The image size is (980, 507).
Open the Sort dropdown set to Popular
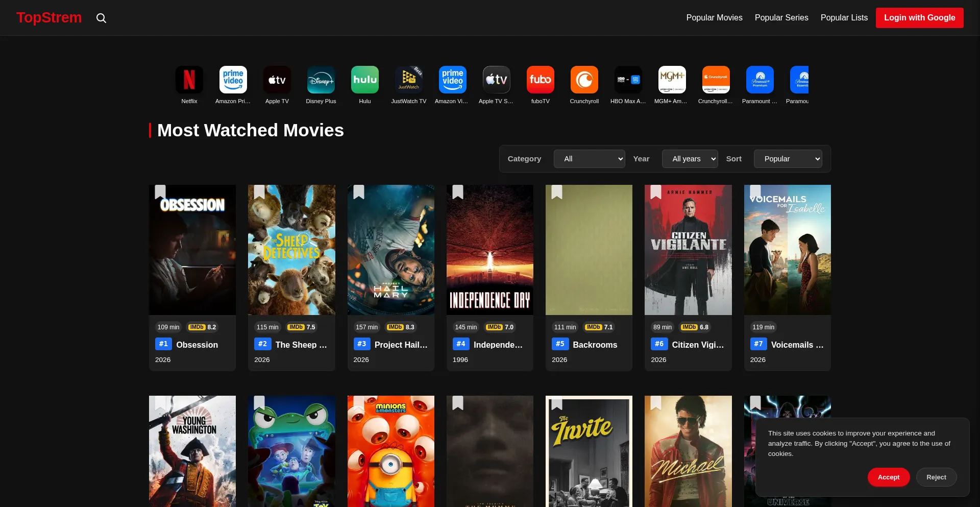tap(788, 159)
